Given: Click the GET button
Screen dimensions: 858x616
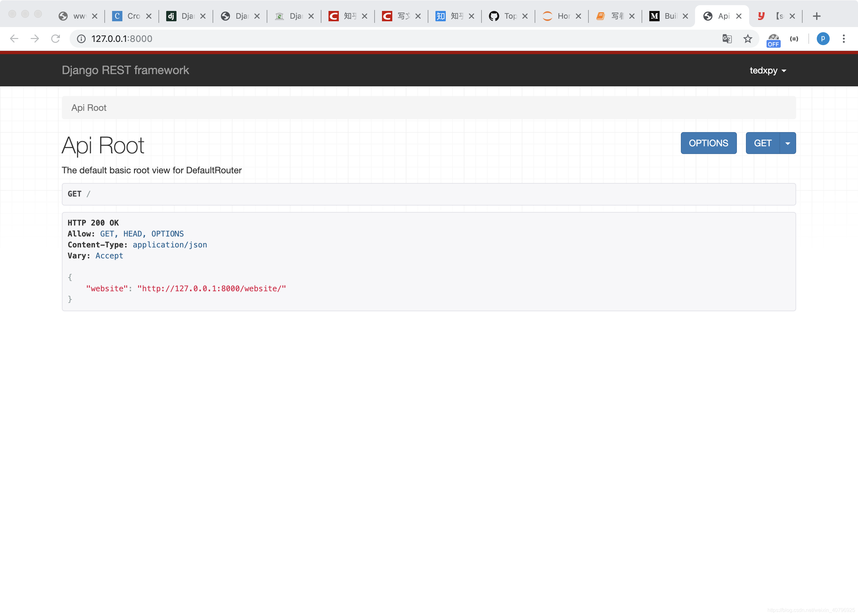Looking at the screenshot, I should coord(762,143).
